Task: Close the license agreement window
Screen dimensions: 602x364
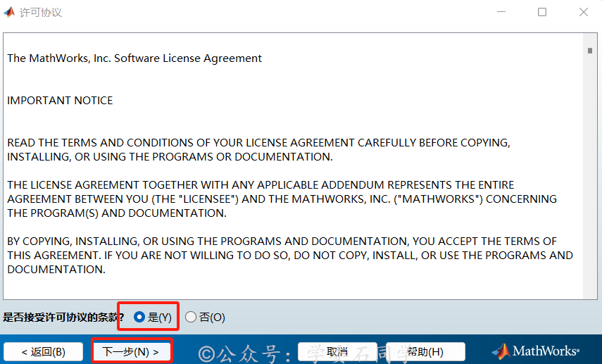Action: tap(583, 12)
